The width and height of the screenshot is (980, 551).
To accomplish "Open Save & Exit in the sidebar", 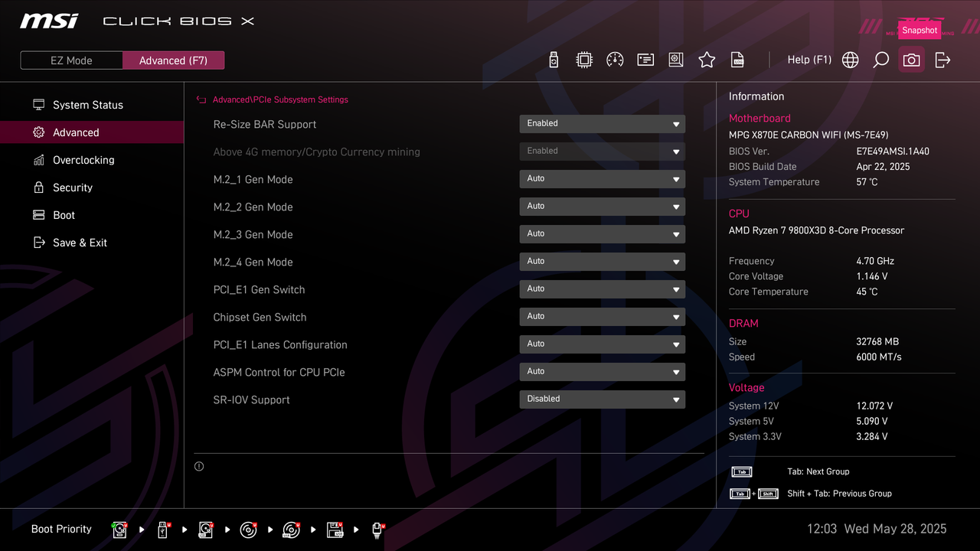I will coord(92,243).
